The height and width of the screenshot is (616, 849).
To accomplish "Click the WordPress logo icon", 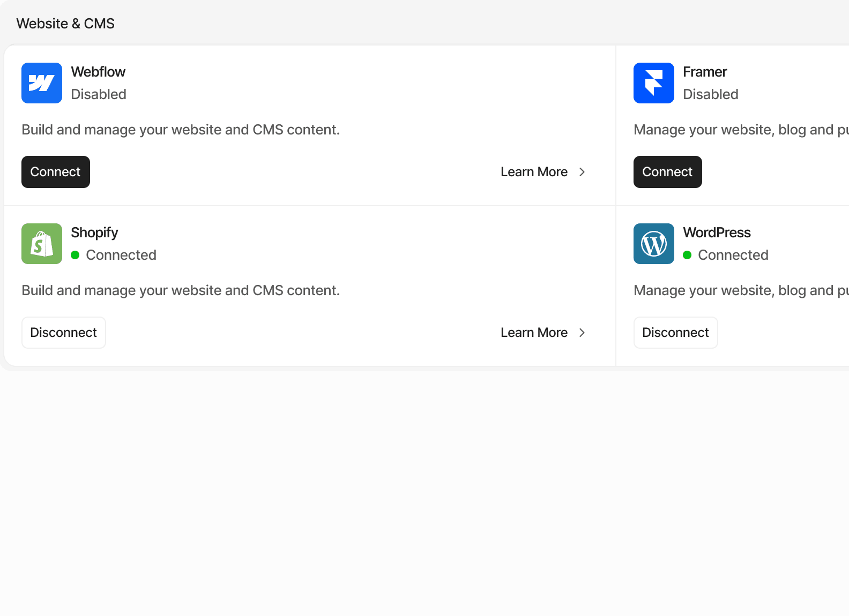I will pyautogui.click(x=654, y=244).
